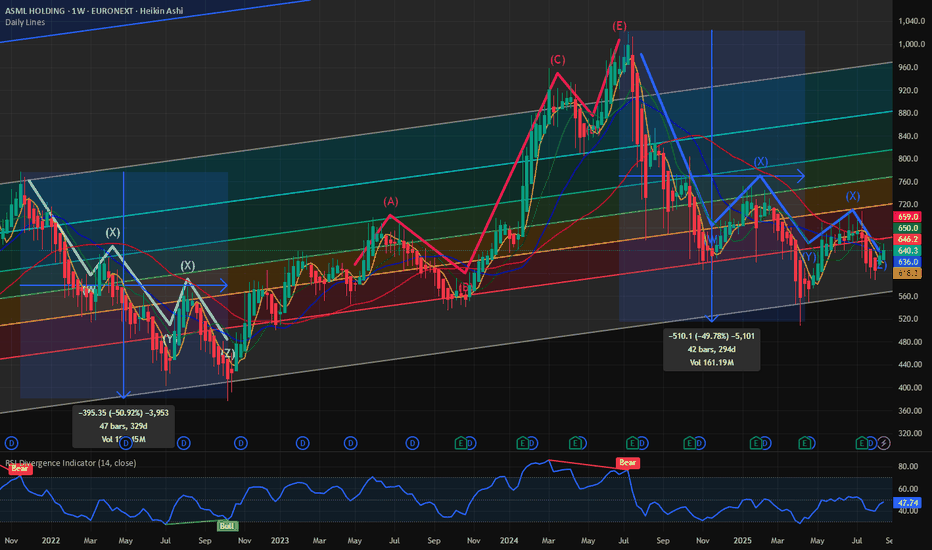The height and width of the screenshot is (550, 932).
Task: Open the dividend marker just before November 2024
Action: click(x=701, y=443)
